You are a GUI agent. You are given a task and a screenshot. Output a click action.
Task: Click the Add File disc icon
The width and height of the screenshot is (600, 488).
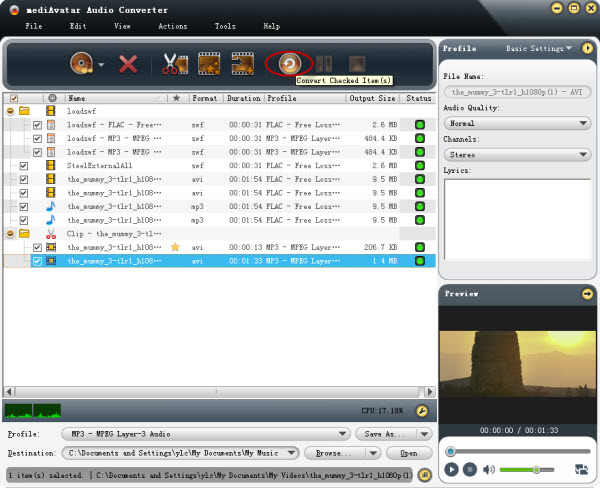[82, 64]
